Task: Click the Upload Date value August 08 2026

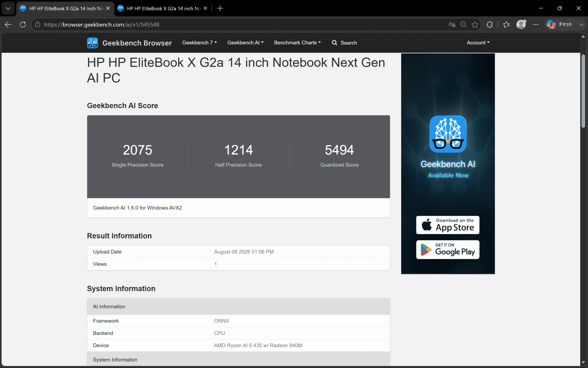Action: tap(244, 252)
